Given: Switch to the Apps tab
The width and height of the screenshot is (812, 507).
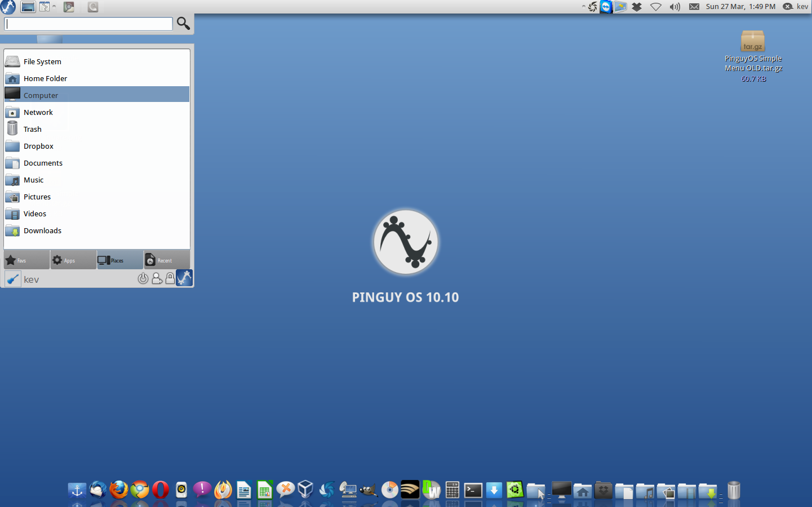Looking at the screenshot, I should point(73,260).
